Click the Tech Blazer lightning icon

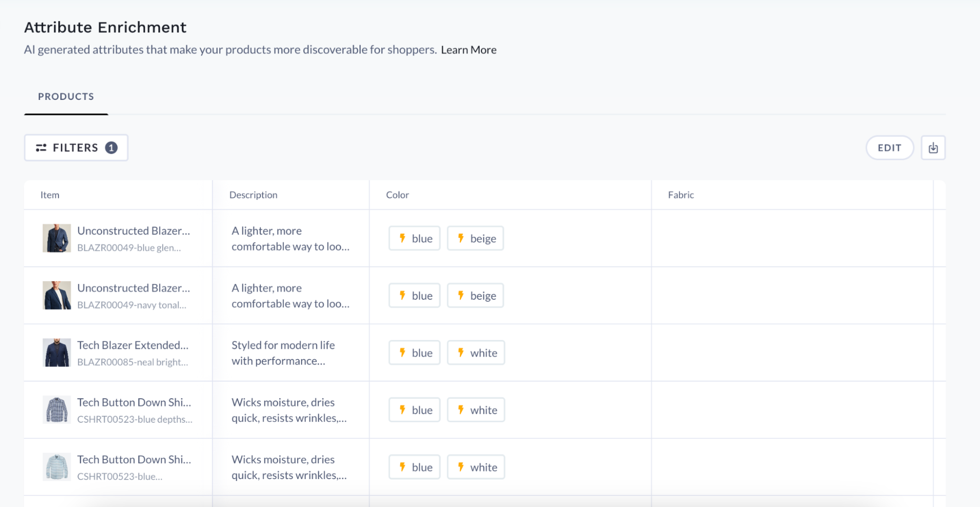[403, 352]
